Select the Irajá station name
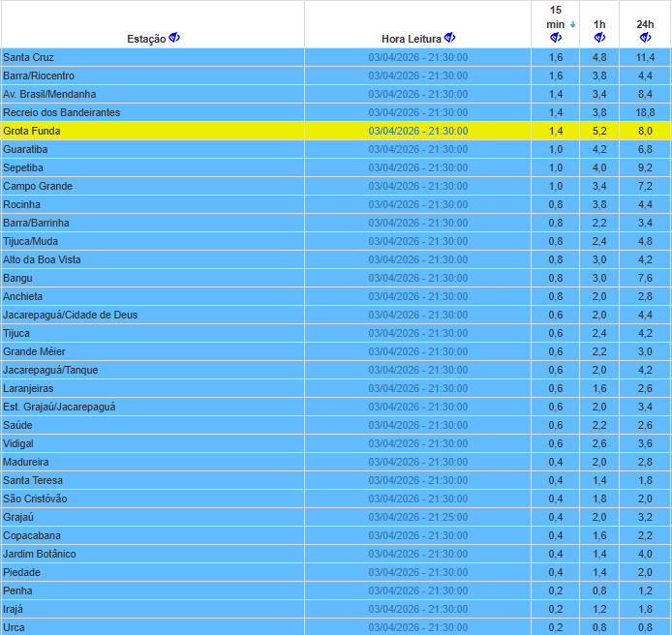Viewport: 672px width, 635px height. point(13,610)
